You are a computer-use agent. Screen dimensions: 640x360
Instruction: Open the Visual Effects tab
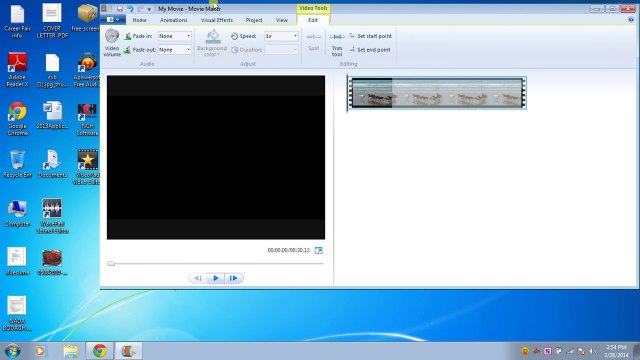pos(217,20)
